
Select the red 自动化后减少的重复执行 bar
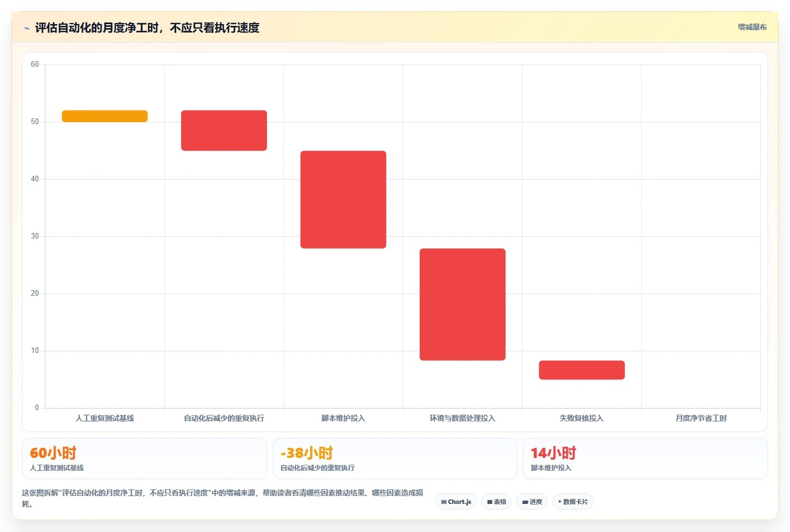point(224,130)
